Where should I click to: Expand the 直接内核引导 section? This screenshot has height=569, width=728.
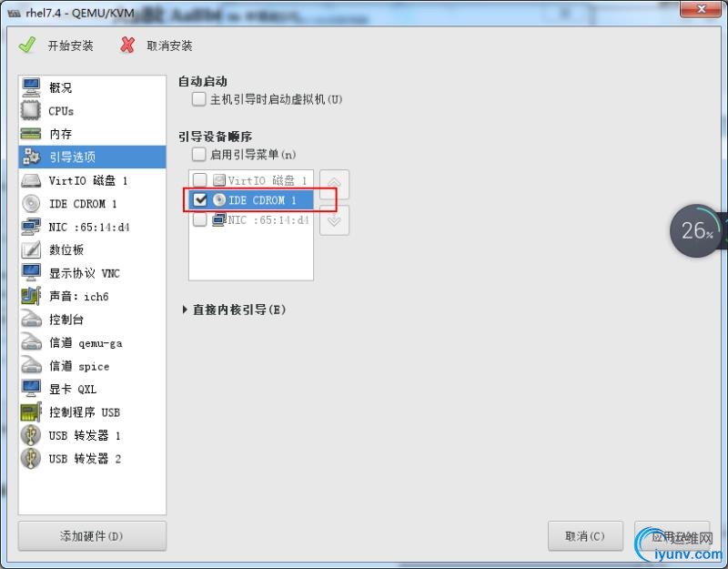(234, 310)
